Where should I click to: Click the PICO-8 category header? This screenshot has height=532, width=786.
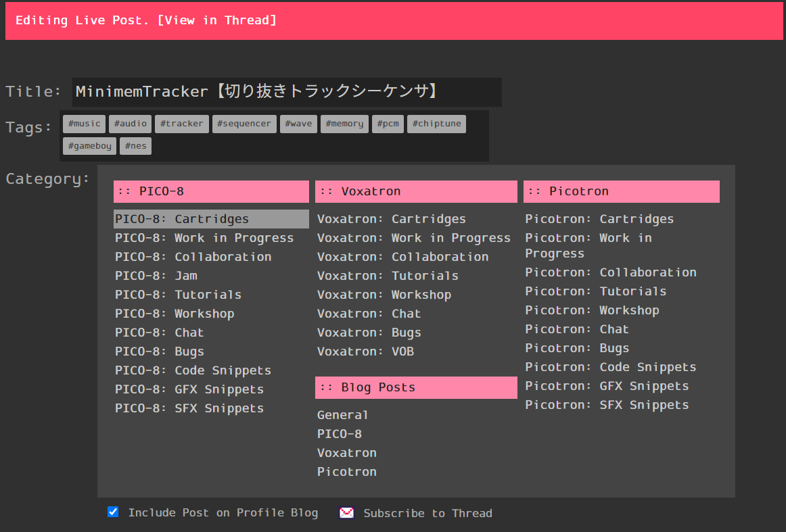pos(211,191)
